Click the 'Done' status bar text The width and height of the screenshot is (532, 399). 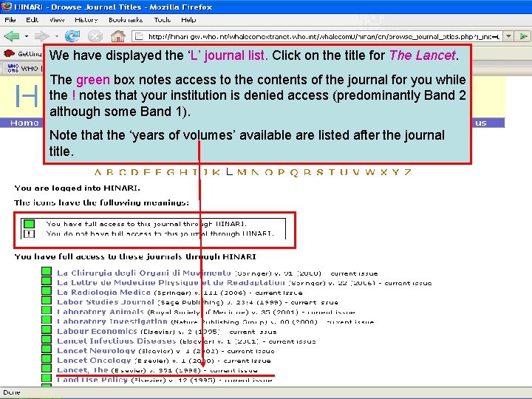tap(12, 392)
